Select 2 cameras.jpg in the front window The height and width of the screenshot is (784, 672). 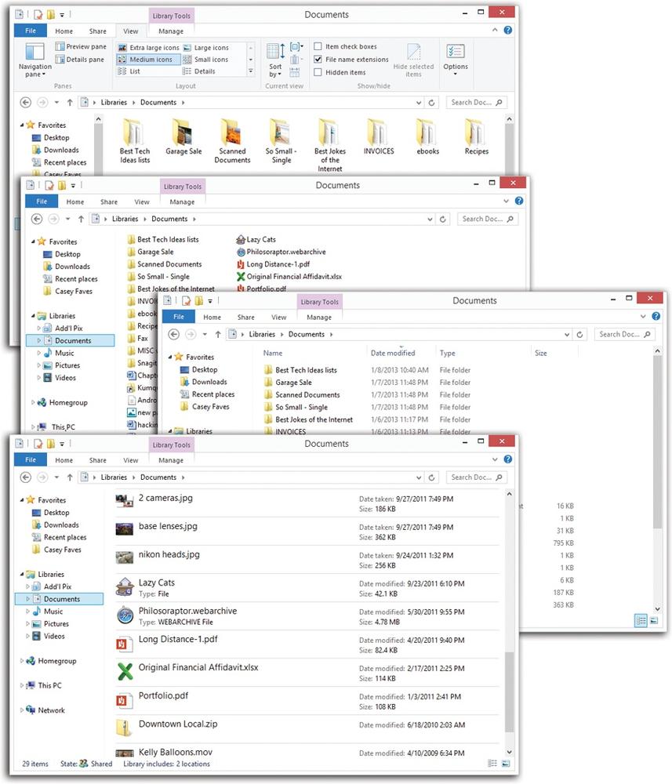point(307,503)
